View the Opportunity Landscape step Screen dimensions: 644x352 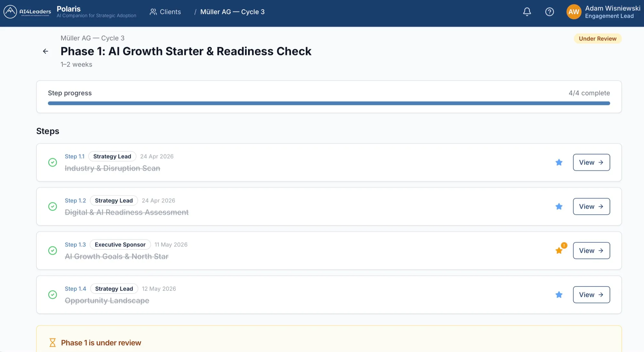(x=591, y=295)
